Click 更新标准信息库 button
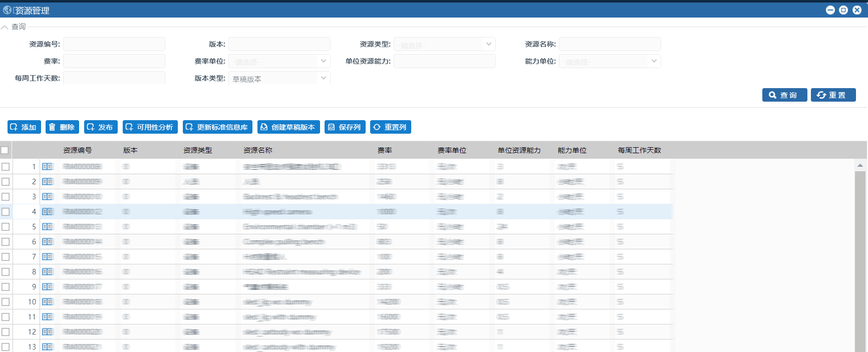 click(x=217, y=127)
